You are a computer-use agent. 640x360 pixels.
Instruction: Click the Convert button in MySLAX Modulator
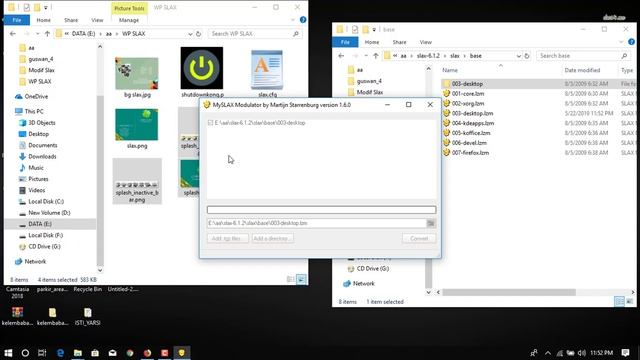point(419,238)
